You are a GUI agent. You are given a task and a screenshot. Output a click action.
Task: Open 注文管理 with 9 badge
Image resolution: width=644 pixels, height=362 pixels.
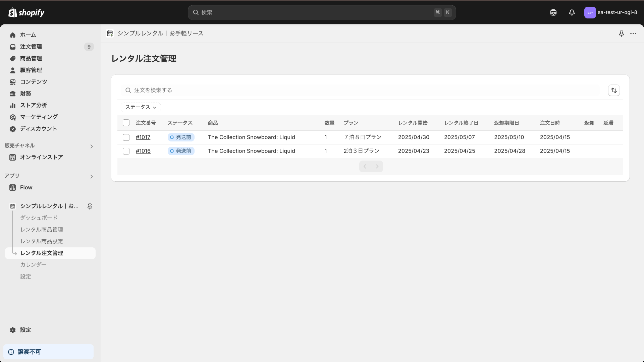[x=31, y=47]
